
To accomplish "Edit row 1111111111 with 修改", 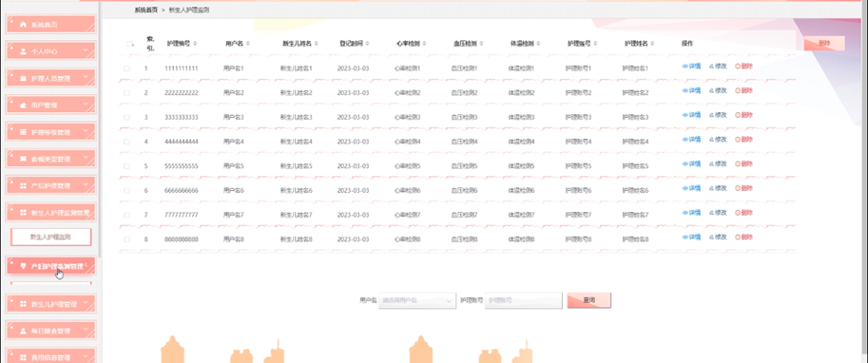I will point(718,67).
